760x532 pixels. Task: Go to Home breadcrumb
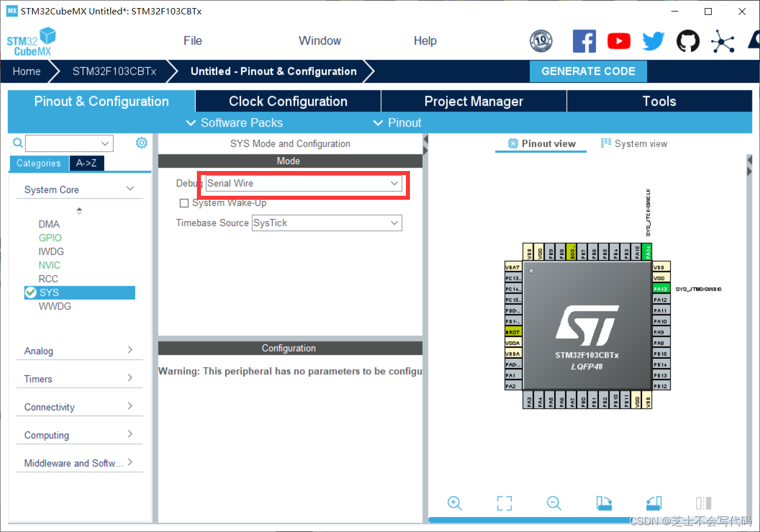26,71
